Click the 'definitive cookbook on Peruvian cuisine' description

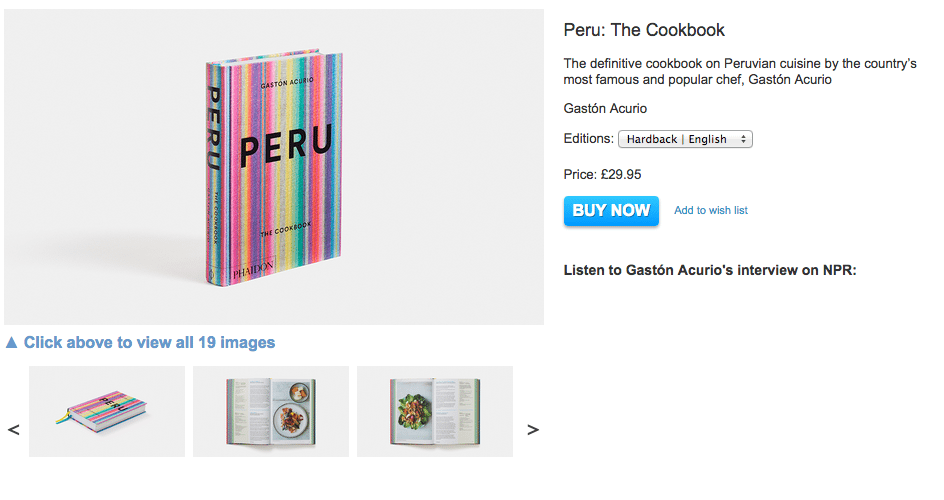[x=740, y=72]
